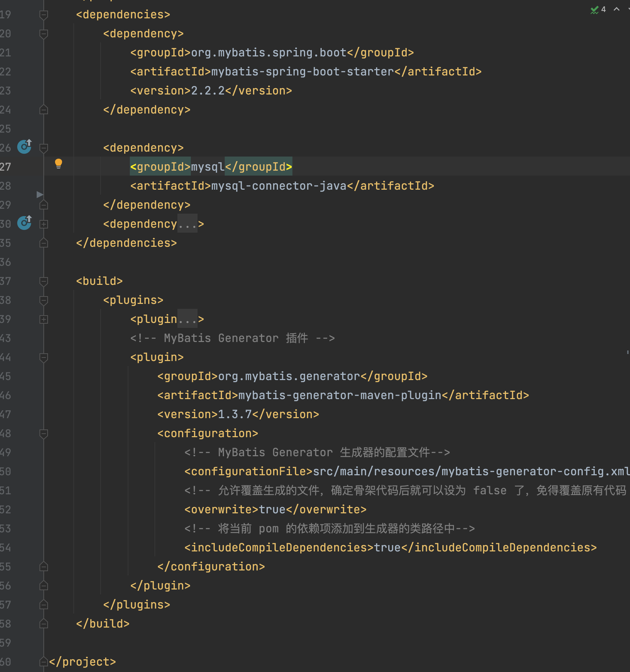The image size is (630, 672).
Task: Collapse the configuration block at line 48
Action: (x=44, y=434)
